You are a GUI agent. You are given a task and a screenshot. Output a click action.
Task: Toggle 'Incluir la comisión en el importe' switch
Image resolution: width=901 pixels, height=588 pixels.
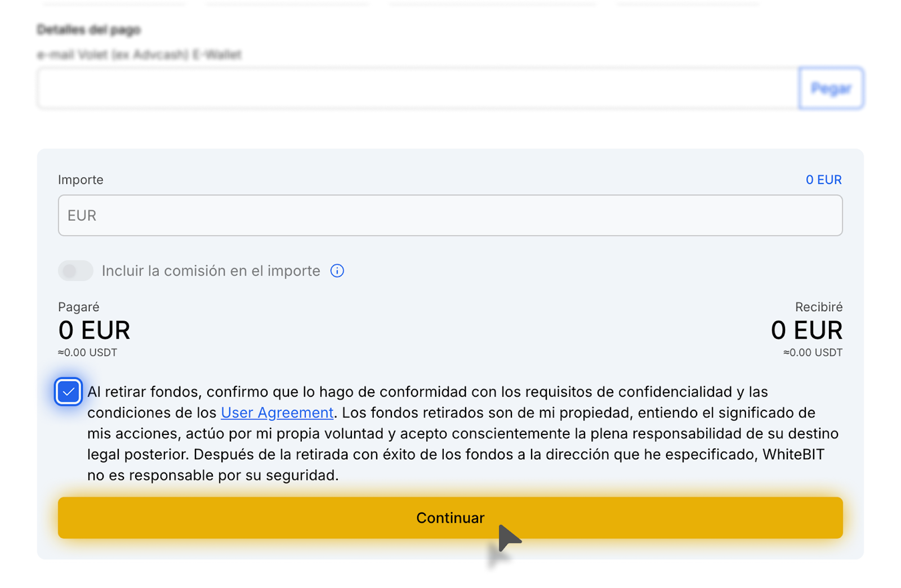(x=75, y=271)
